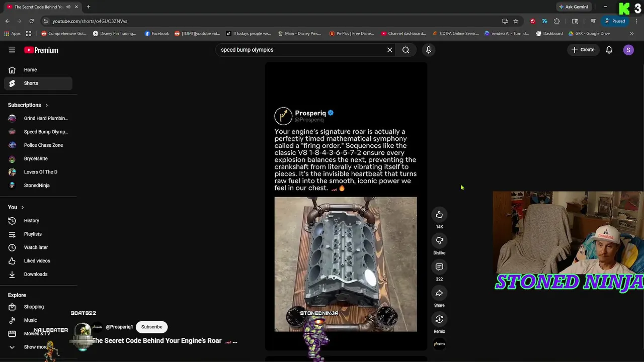Expand the You section chevron

(x=22, y=207)
